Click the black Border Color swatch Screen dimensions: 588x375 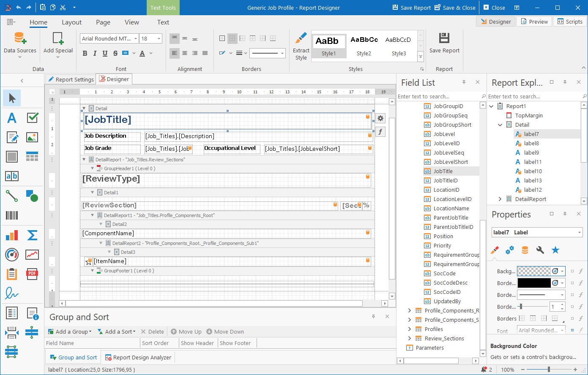[x=534, y=283]
